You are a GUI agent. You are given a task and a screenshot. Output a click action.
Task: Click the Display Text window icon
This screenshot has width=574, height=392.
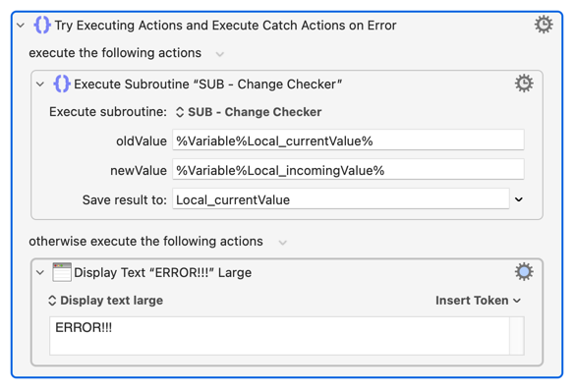tap(62, 272)
